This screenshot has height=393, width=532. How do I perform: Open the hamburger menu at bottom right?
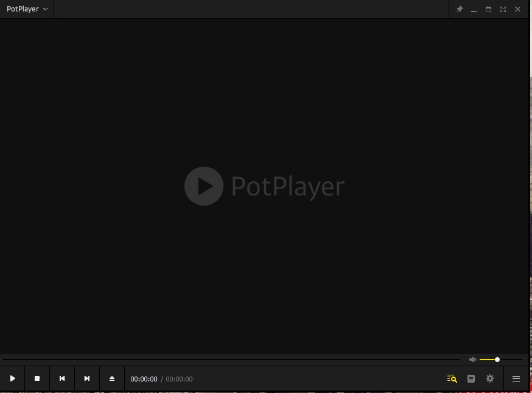point(516,379)
